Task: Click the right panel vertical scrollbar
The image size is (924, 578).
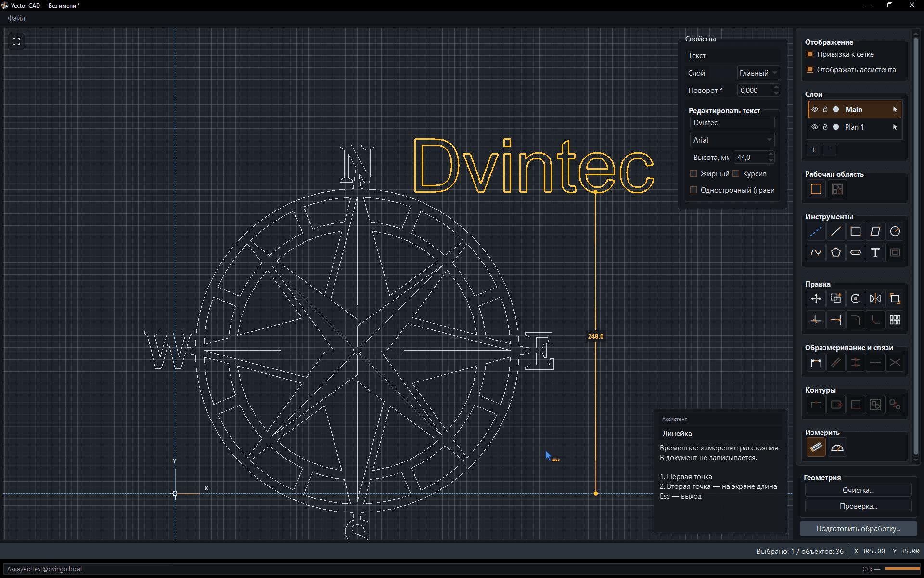Action: coord(916,246)
